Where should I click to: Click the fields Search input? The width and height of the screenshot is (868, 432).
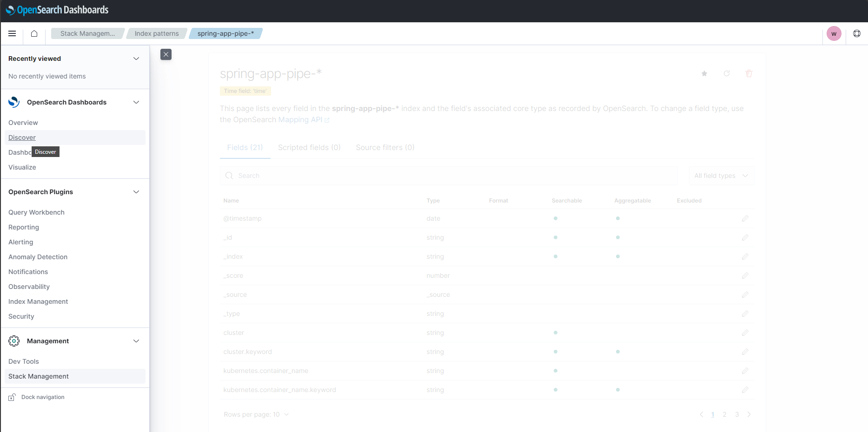click(448, 176)
